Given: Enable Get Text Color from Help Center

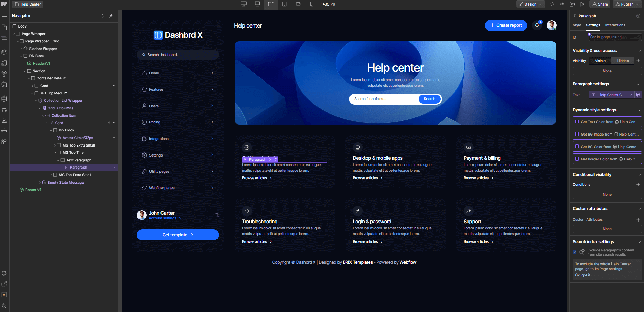Looking at the screenshot, I should (x=577, y=122).
